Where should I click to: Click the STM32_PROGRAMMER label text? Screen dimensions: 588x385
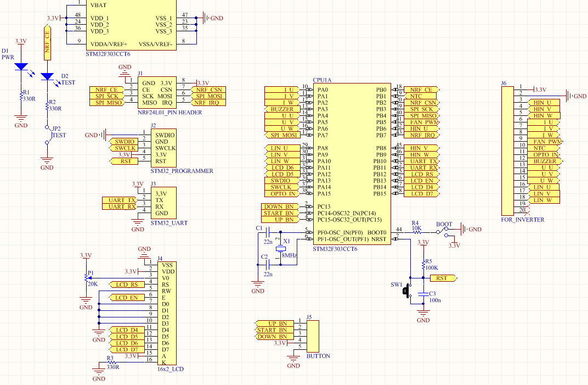tap(182, 171)
